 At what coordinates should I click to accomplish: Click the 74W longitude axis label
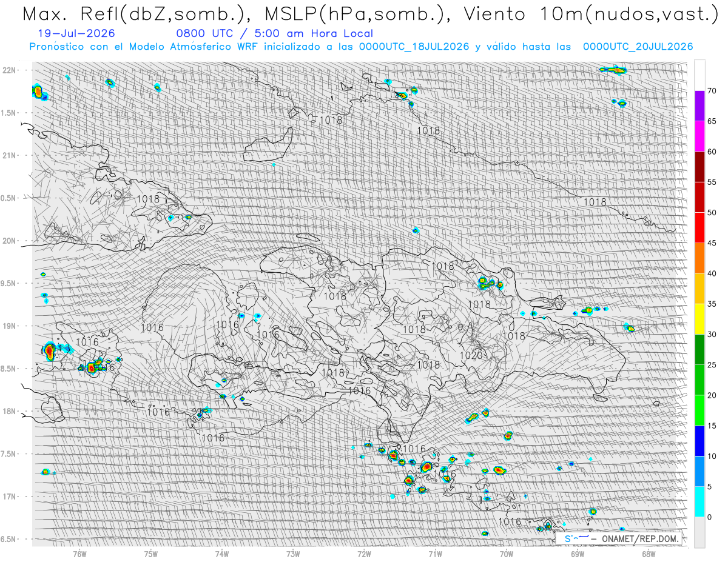[x=221, y=553]
